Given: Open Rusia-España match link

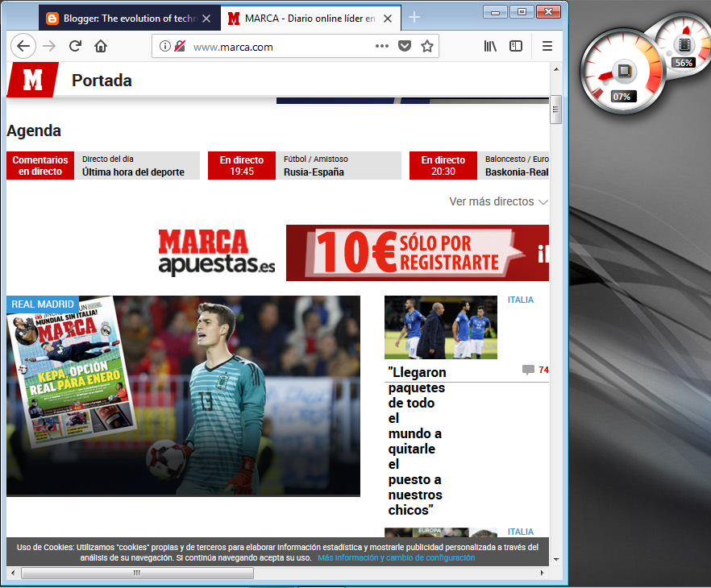Looking at the screenshot, I should (x=314, y=172).
